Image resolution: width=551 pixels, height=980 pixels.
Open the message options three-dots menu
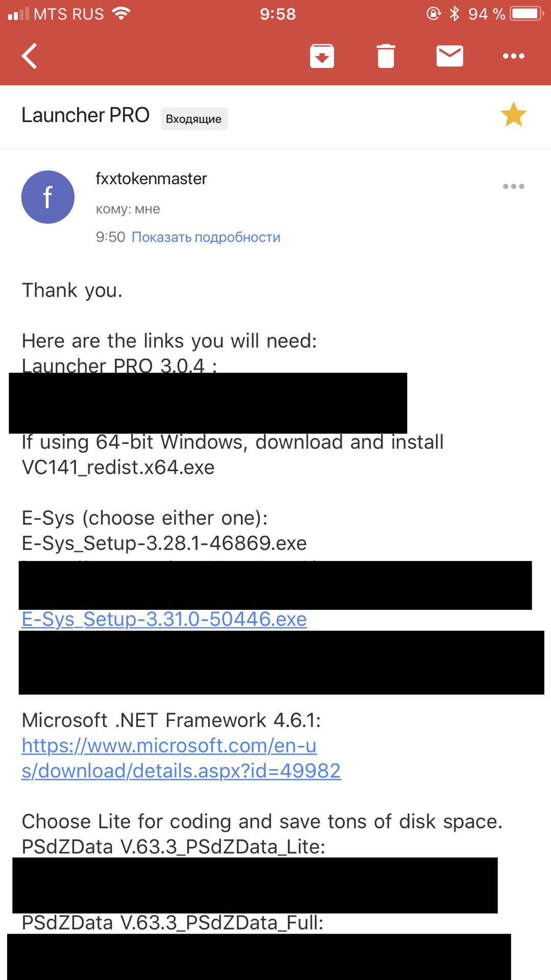[513, 186]
